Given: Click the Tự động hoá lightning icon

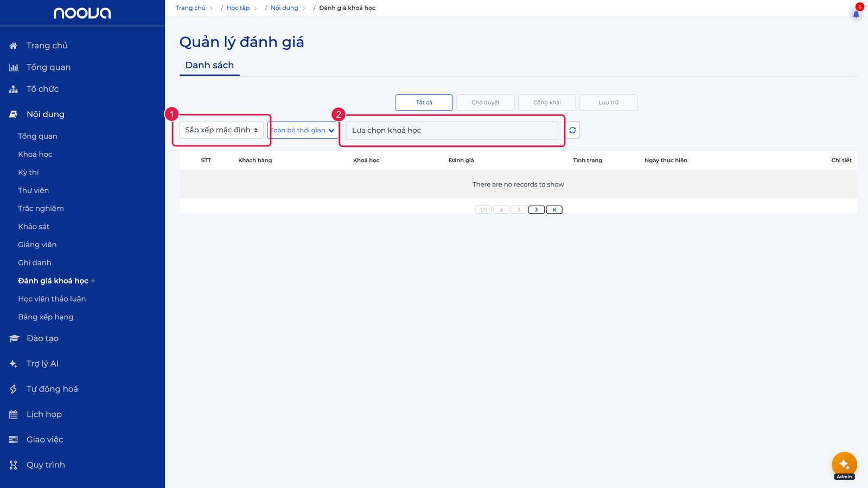Looking at the screenshot, I should coord(14,389).
